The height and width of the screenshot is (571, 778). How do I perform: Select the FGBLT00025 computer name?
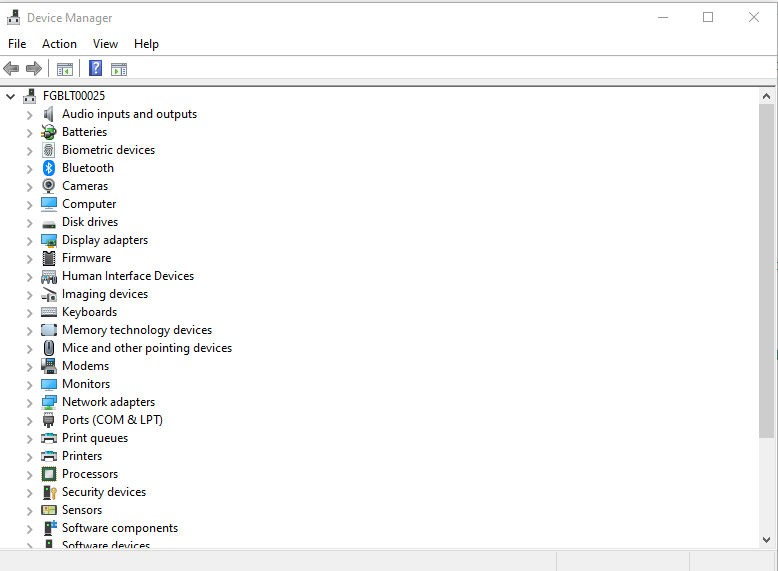(x=74, y=96)
